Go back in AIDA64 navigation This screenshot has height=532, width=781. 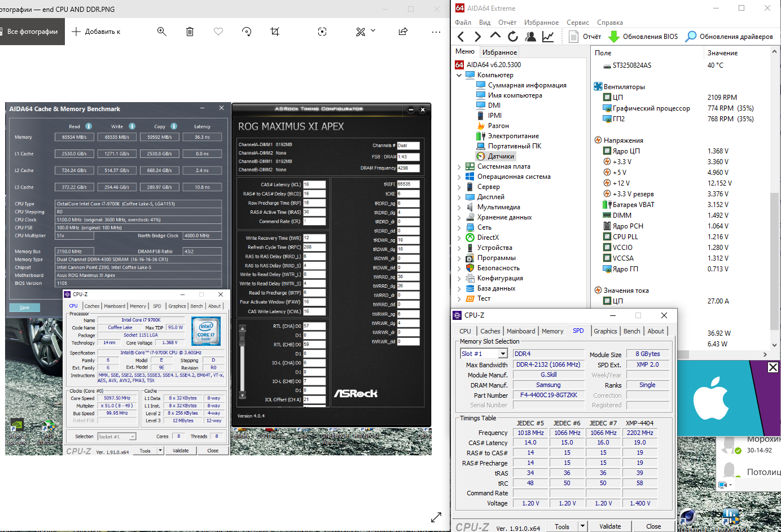461,37
